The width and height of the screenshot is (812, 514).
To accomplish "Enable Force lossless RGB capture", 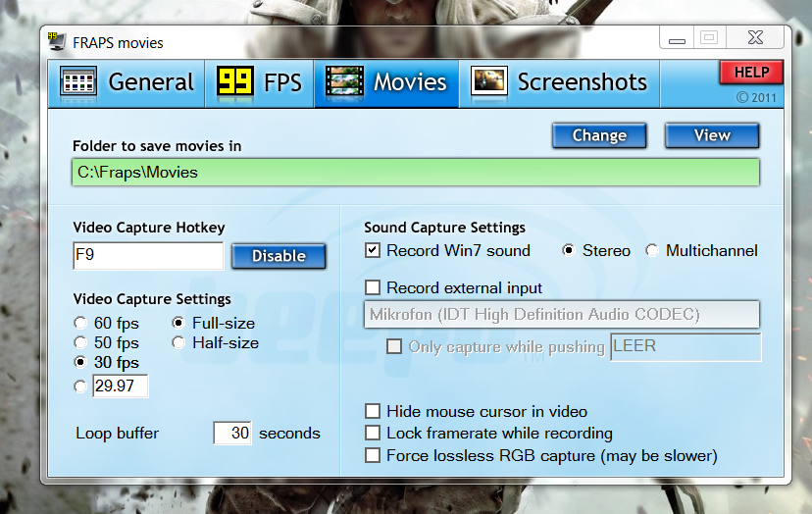I will (x=373, y=455).
